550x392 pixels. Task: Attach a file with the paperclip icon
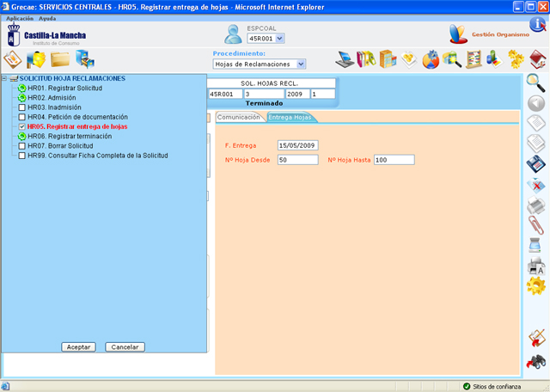click(x=536, y=225)
